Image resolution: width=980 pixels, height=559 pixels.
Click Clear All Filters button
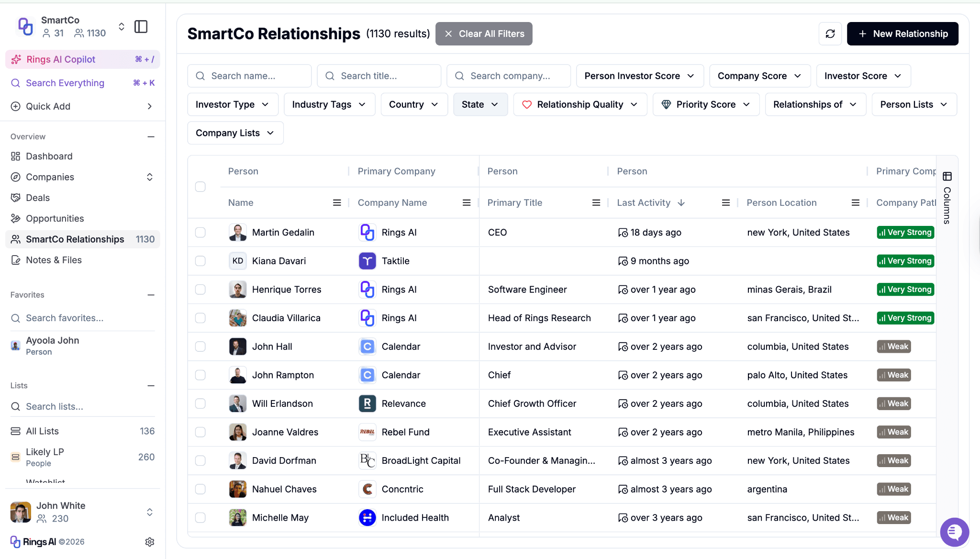click(484, 34)
